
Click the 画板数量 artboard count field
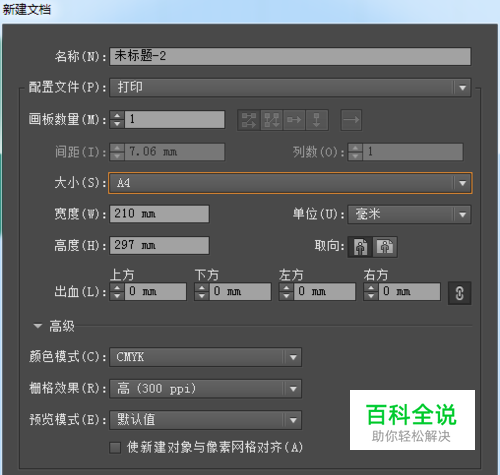[175, 120]
